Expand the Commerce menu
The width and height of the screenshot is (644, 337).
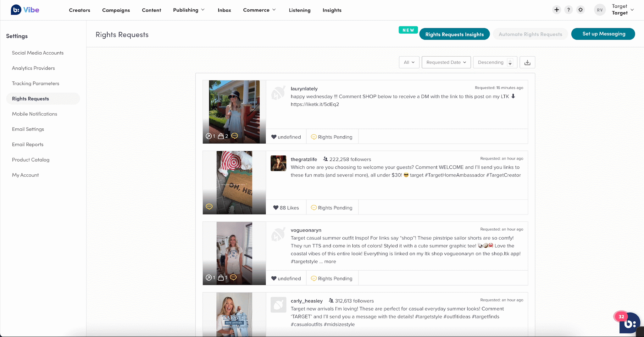click(x=259, y=10)
